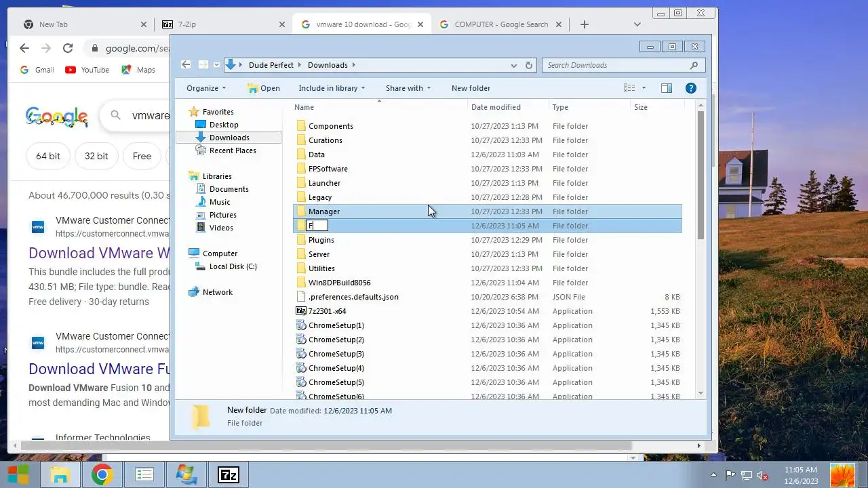The image size is (868, 488).
Task: Click the change view icon in Explorer toolbar
Action: [x=629, y=88]
